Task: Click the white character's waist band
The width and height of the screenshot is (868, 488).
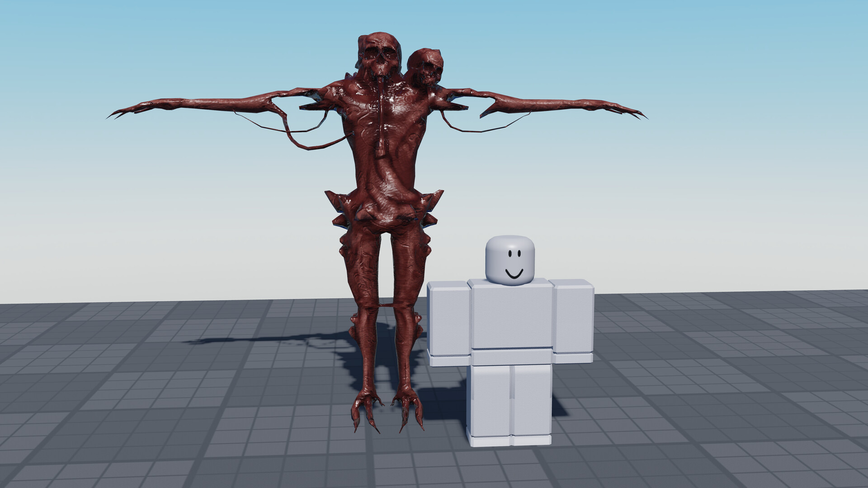Action: click(x=511, y=357)
